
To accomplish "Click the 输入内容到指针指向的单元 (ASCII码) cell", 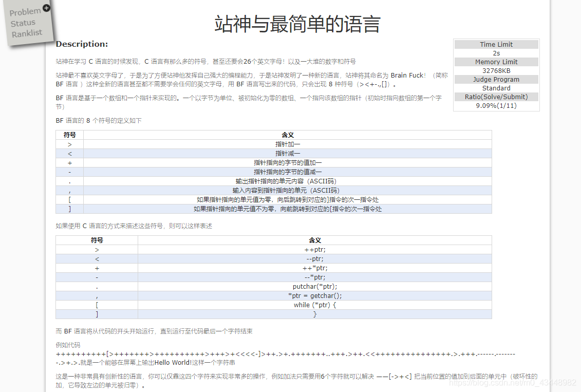I will coord(288,191).
